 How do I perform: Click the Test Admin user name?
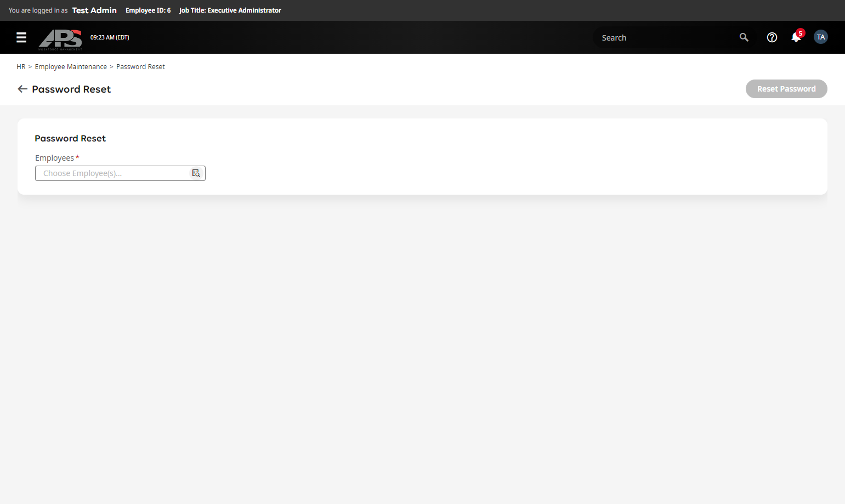tap(94, 10)
